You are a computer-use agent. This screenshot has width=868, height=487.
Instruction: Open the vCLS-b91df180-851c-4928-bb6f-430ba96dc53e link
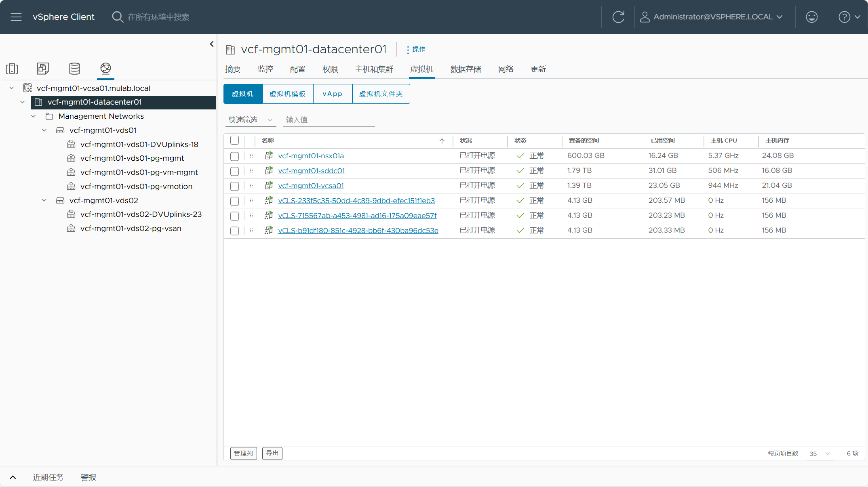(358, 231)
